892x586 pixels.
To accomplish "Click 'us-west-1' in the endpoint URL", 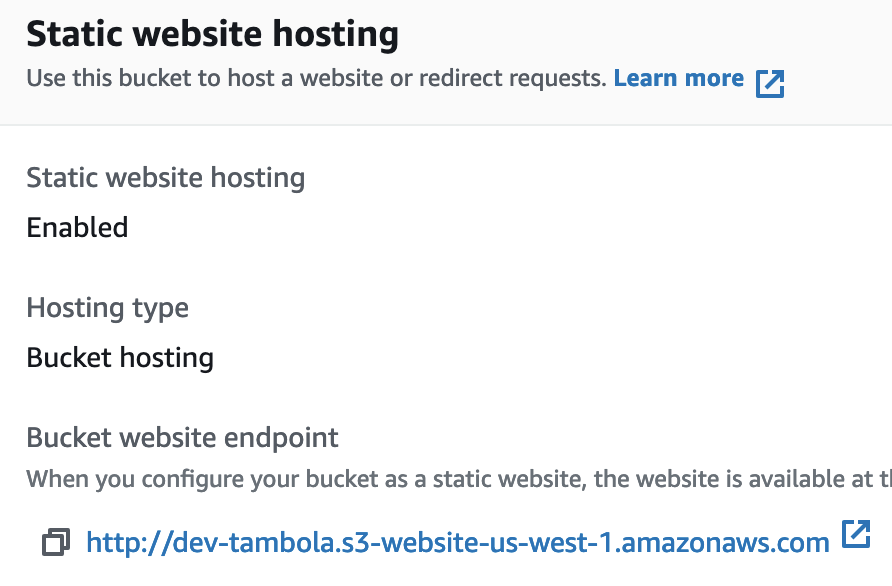I will (x=564, y=543).
